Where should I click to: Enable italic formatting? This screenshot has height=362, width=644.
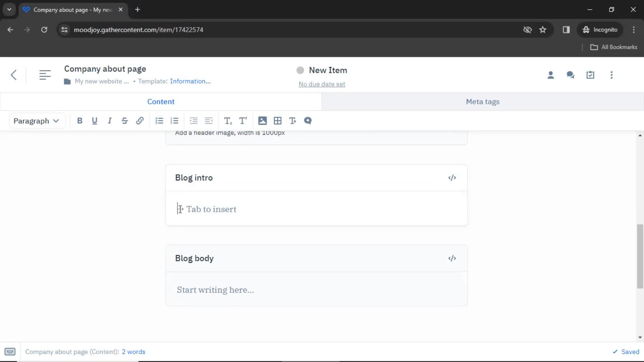tap(109, 121)
